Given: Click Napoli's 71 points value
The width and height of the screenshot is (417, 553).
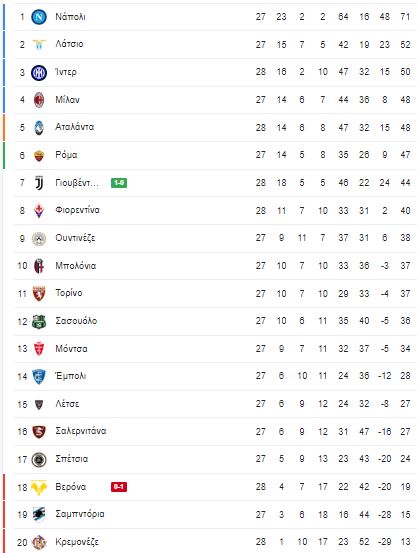Looking at the screenshot, I should 405,17.
